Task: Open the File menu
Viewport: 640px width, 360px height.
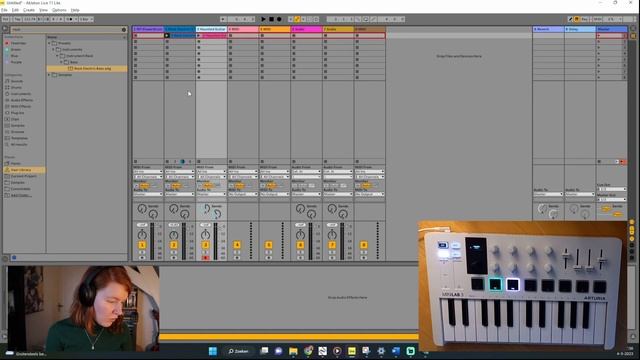Action: (x=4, y=10)
